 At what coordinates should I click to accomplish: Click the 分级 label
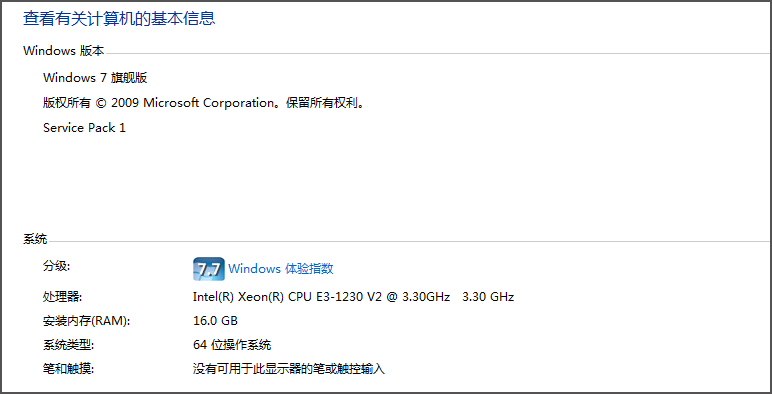click(57, 266)
